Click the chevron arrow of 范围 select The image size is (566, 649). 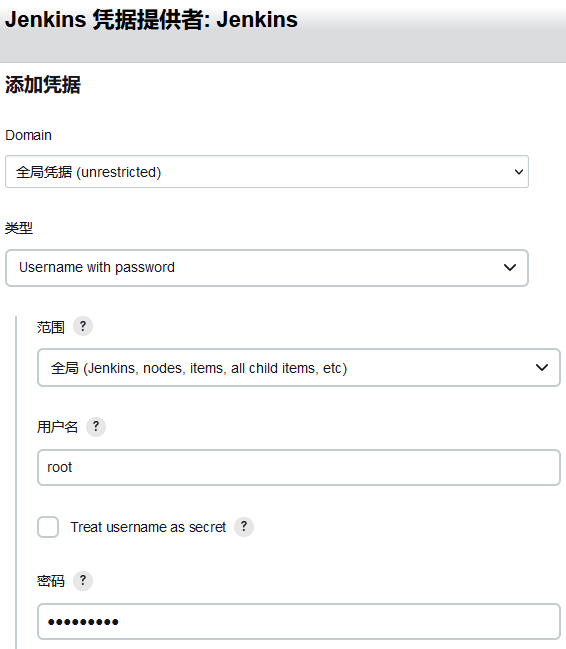coord(542,367)
